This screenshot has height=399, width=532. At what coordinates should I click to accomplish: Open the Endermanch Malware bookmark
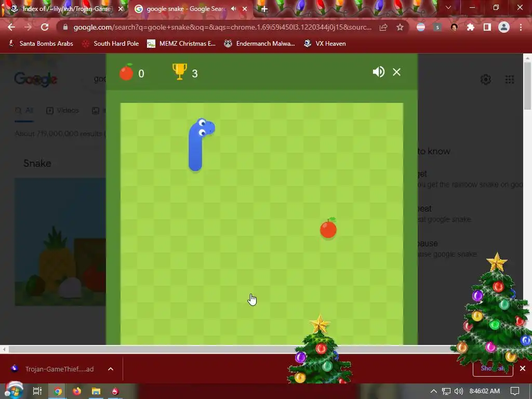tap(260, 44)
